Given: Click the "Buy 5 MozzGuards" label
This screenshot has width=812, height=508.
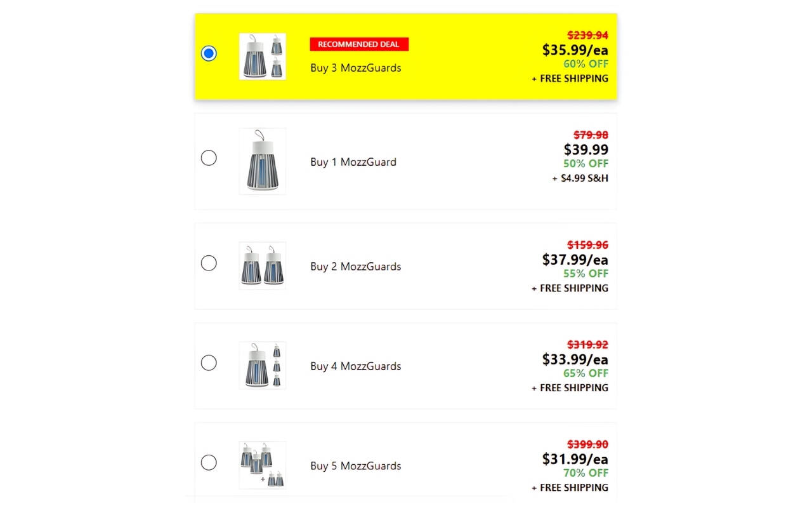Looking at the screenshot, I should pyautogui.click(x=356, y=466).
